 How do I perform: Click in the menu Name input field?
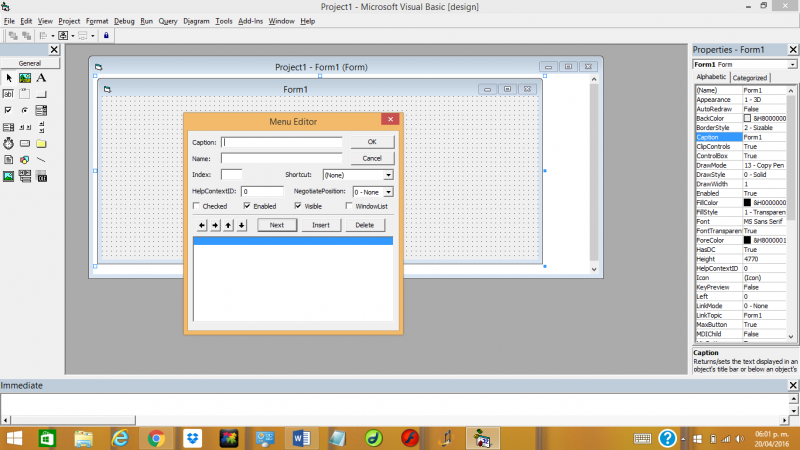pyautogui.click(x=282, y=159)
